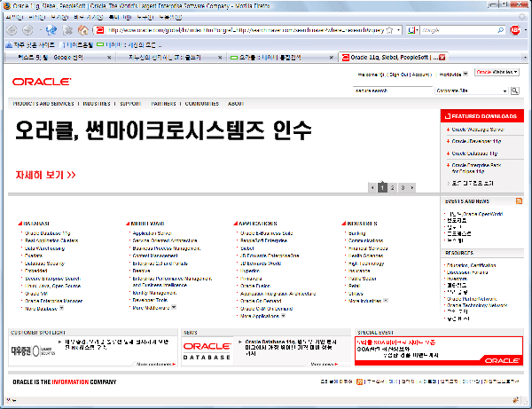Image resolution: width=532 pixels, height=409 pixels.
Task: Expand the More Middleware arrow
Action: (174, 308)
